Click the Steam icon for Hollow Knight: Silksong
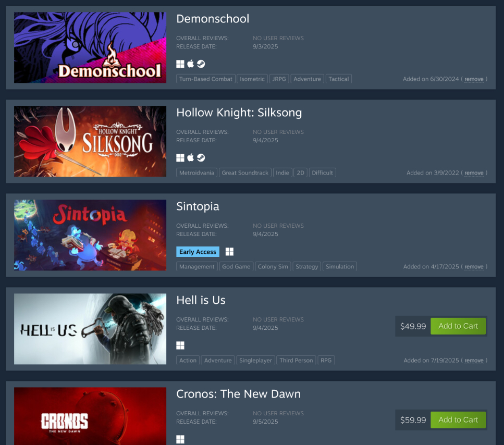The height and width of the screenshot is (445, 504). [201, 158]
